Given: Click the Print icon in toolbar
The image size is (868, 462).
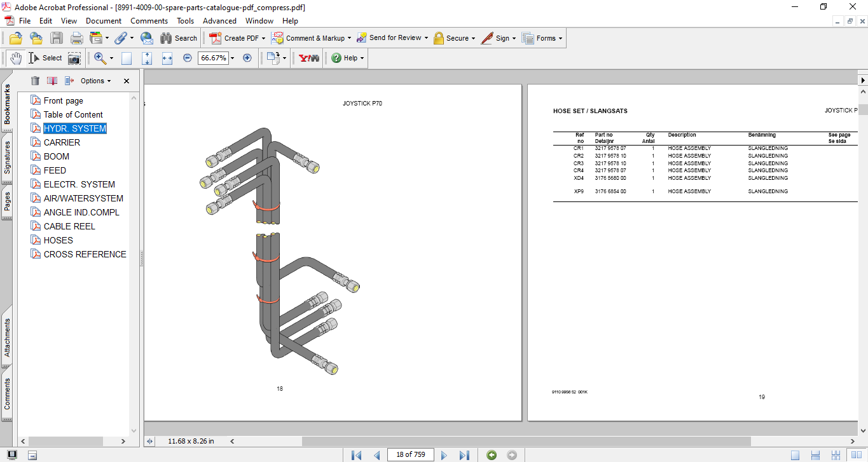Looking at the screenshot, I should click(x=76, y=38).
